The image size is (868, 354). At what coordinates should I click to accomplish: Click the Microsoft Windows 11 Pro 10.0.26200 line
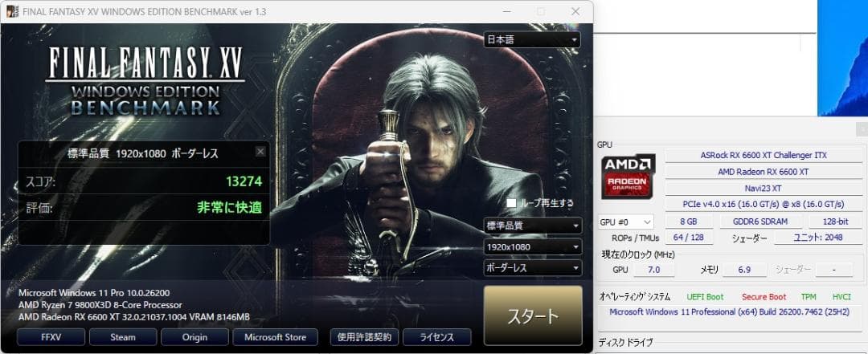[x=94, y=293]
